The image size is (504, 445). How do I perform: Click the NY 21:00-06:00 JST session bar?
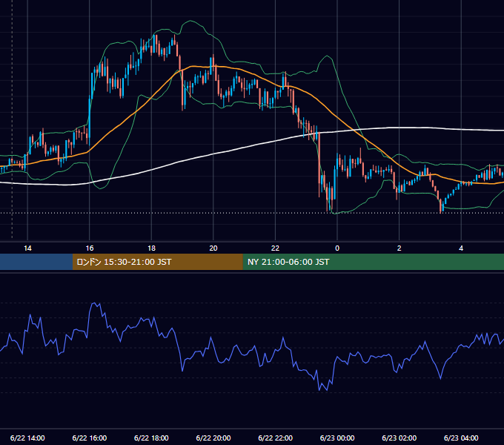[x=373, y=262]
